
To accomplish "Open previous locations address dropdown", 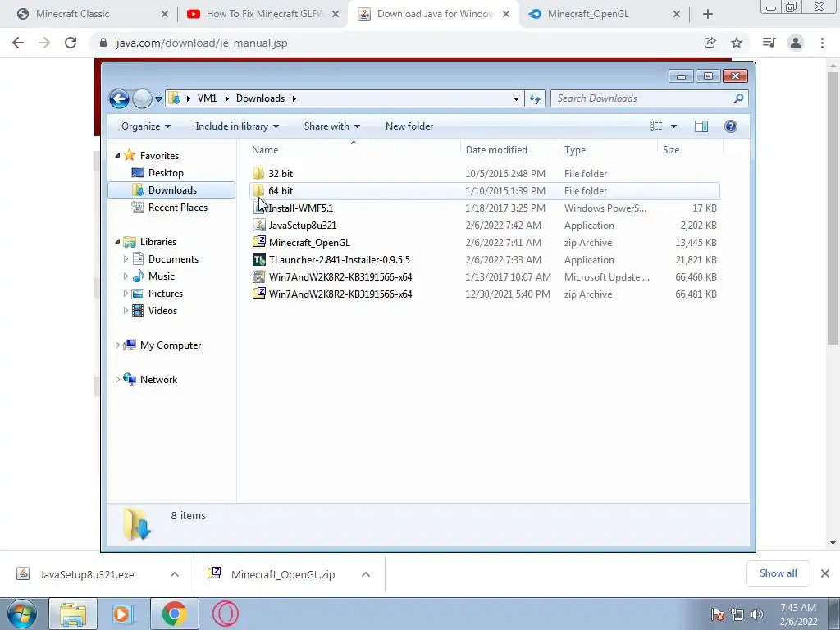I will (516, 98).
